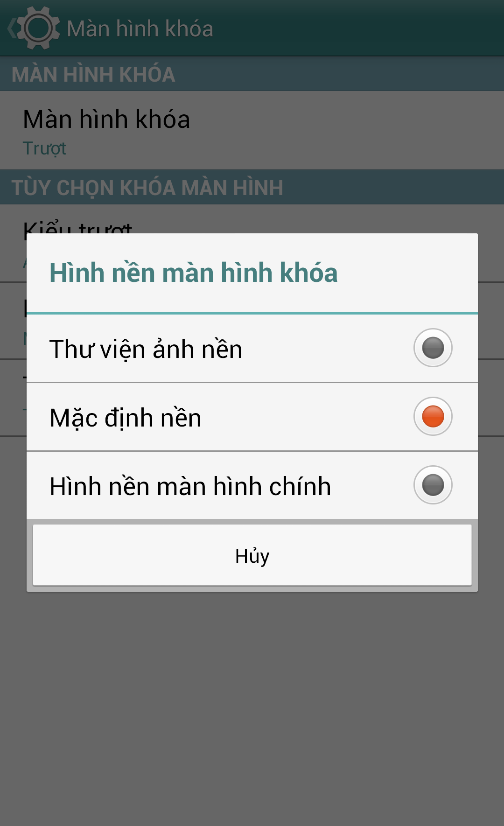Cancel the dialog with Hủy button
504x826 pixels.
tap(252, 555)
